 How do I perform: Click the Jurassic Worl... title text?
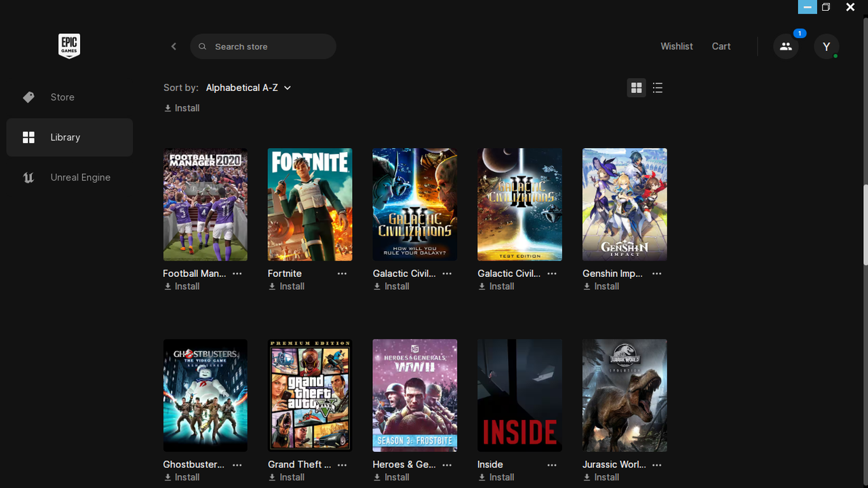click(614, 465)
